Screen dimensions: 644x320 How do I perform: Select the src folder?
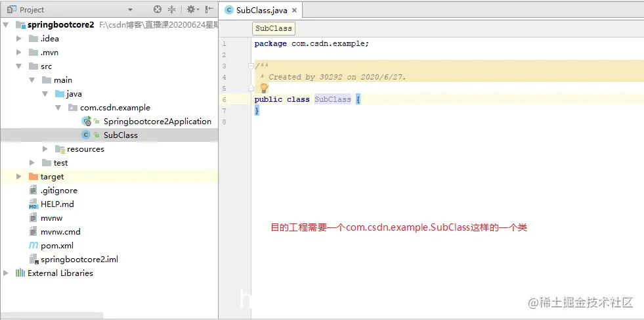tap(47, 66)
